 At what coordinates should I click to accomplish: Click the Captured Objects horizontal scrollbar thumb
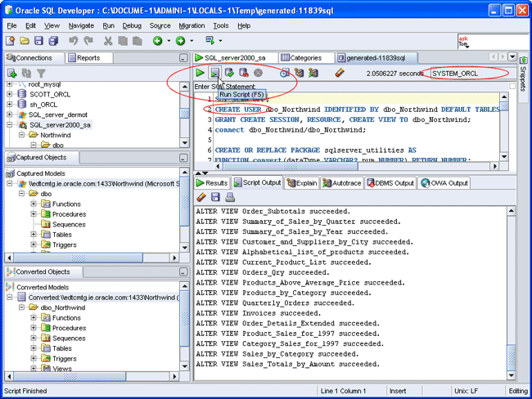[78, 258]
